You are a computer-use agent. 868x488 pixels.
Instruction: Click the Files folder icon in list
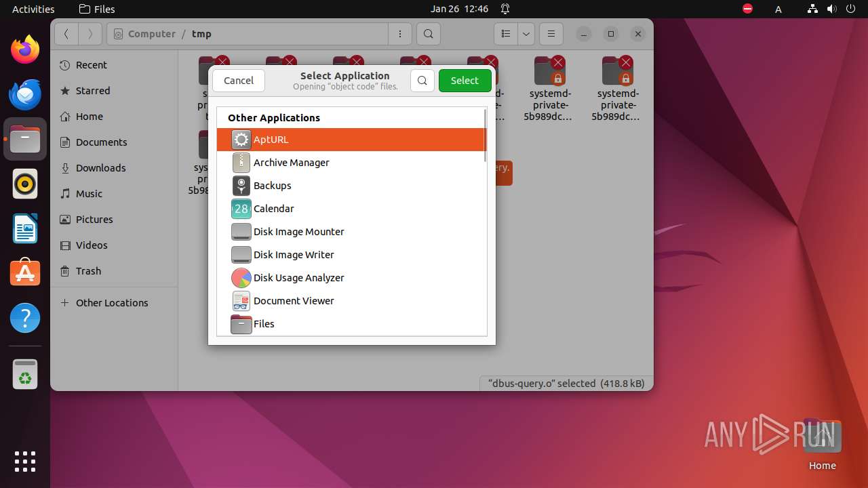[x=241, y=324]
